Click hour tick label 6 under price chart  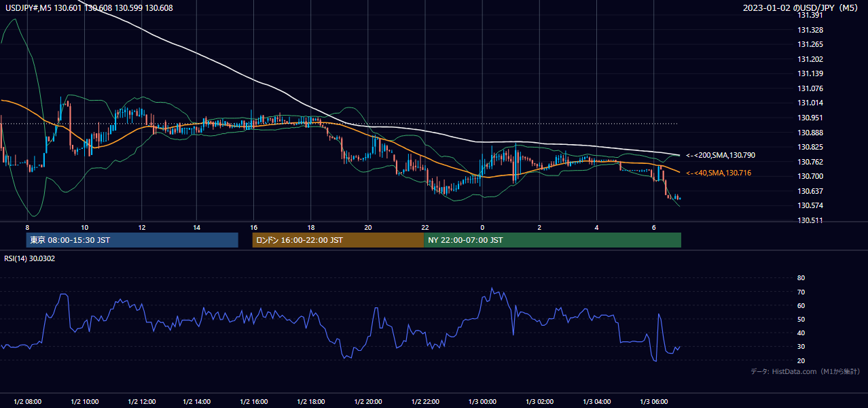point(653,227)
